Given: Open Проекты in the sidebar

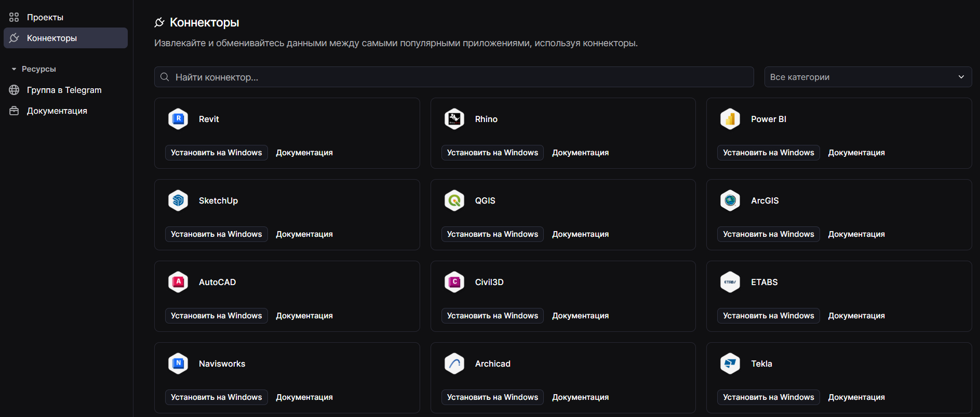Looking at the screenshot, I should point(65,17).
